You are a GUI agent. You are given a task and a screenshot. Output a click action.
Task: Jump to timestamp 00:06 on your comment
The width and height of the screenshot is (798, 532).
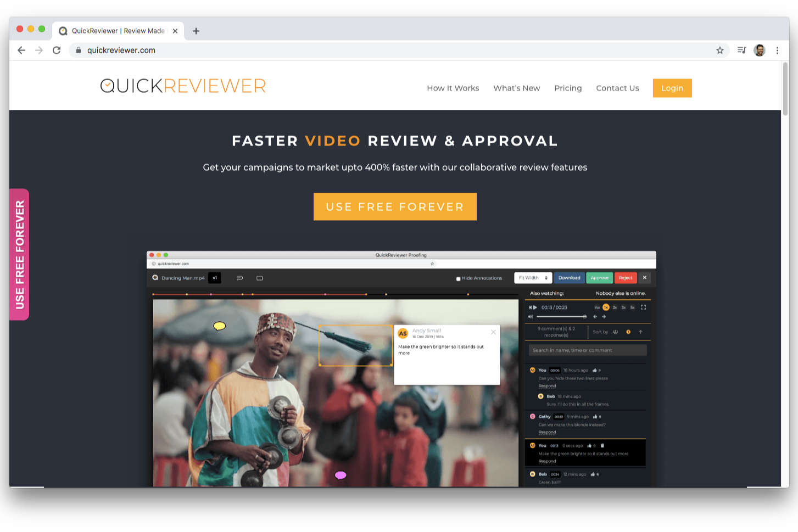tap(555, 371)
